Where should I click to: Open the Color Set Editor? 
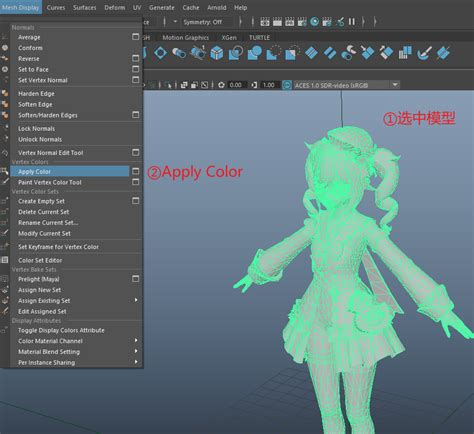pyautogui.click(x=40, y=260)
